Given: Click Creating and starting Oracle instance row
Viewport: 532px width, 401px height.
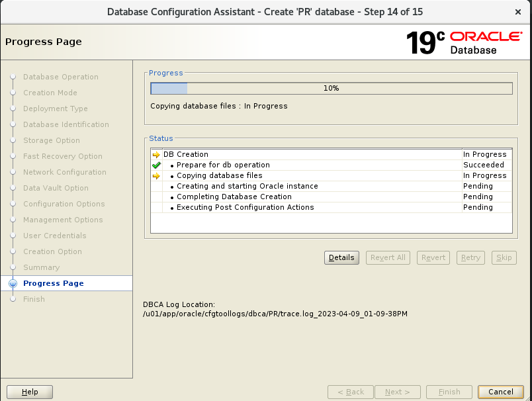Looking at the screenshot, I should 331,186.
